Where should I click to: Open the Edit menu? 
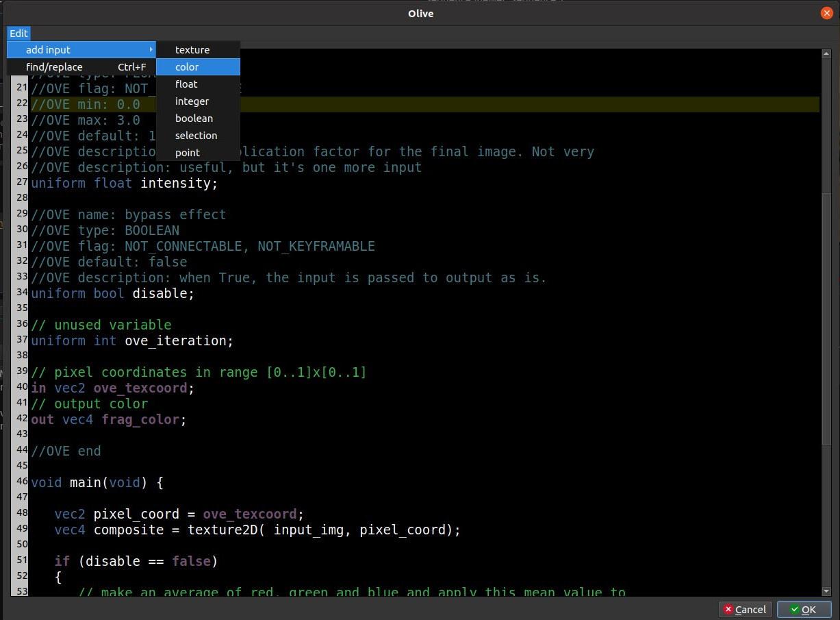[x=18, y=33]
